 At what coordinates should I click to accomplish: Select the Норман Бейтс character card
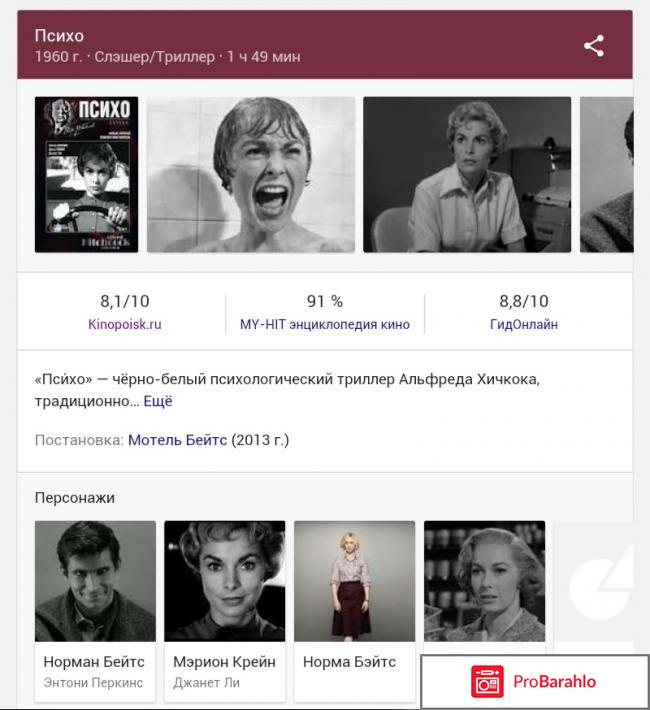[95, 611]
